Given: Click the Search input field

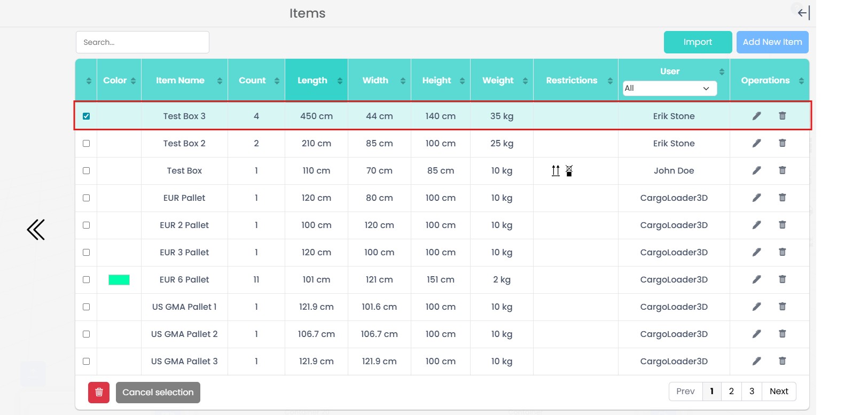Looking at the screenshot, I should 143,42.
